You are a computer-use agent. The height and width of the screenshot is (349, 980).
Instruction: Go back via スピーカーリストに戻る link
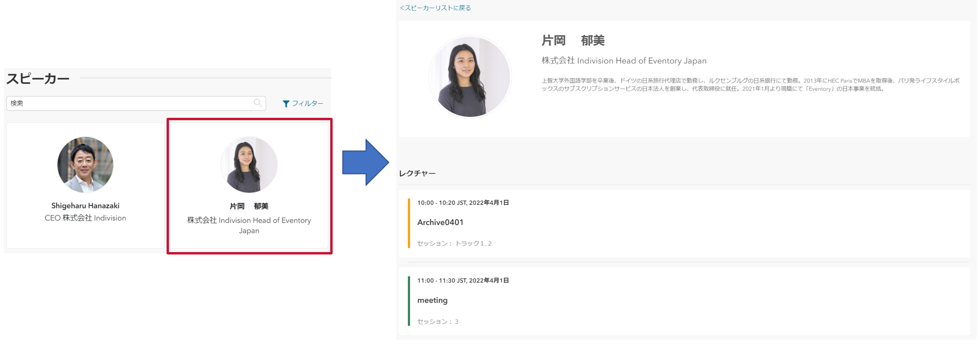[435, 8]
